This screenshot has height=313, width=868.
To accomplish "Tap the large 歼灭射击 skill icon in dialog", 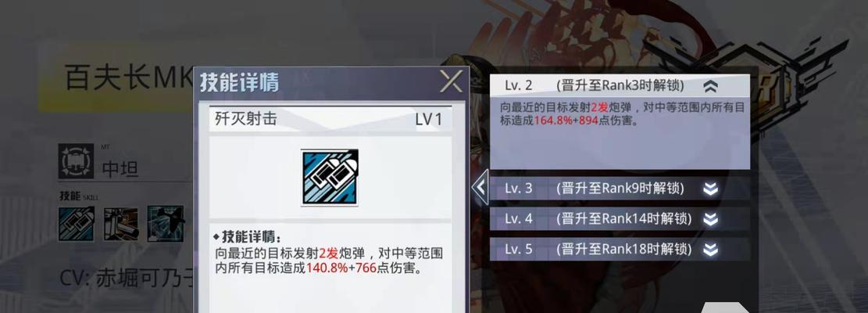I will click(330, 178).
